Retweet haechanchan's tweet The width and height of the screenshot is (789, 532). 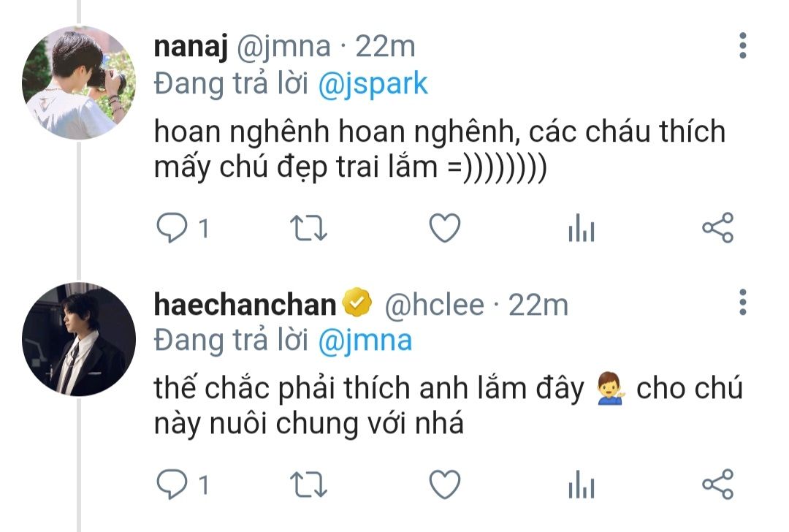coord(308,484)
